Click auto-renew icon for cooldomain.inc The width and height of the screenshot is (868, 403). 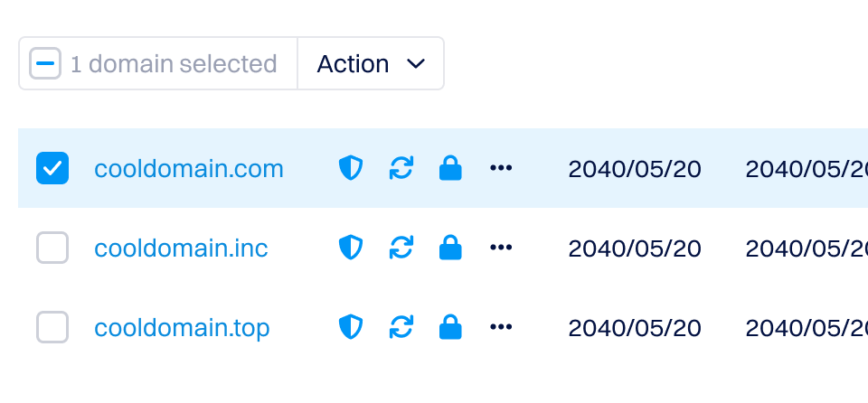click(401, 248)
